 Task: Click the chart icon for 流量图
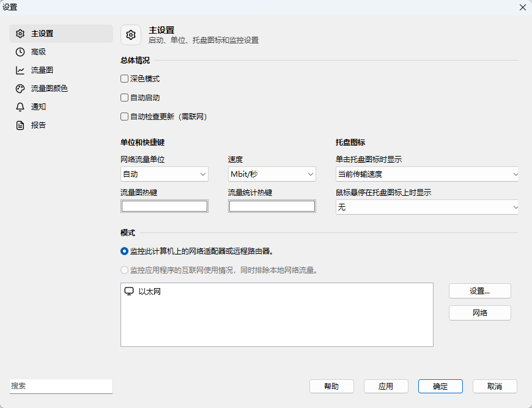pos(20,70)
